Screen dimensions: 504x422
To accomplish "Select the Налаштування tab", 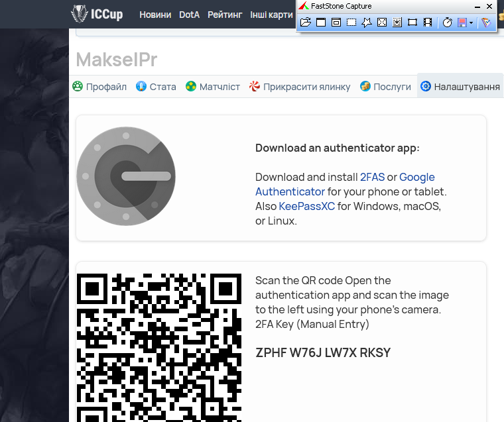I will click(460, 87).
